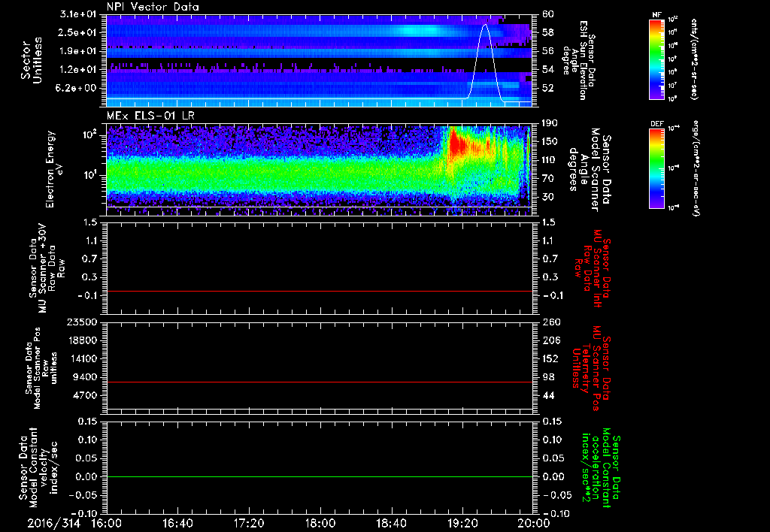The height and width of the screenshot is (532, 770).
Task: Click the 206 telemetry axis tick
Action: pos(550,340)
